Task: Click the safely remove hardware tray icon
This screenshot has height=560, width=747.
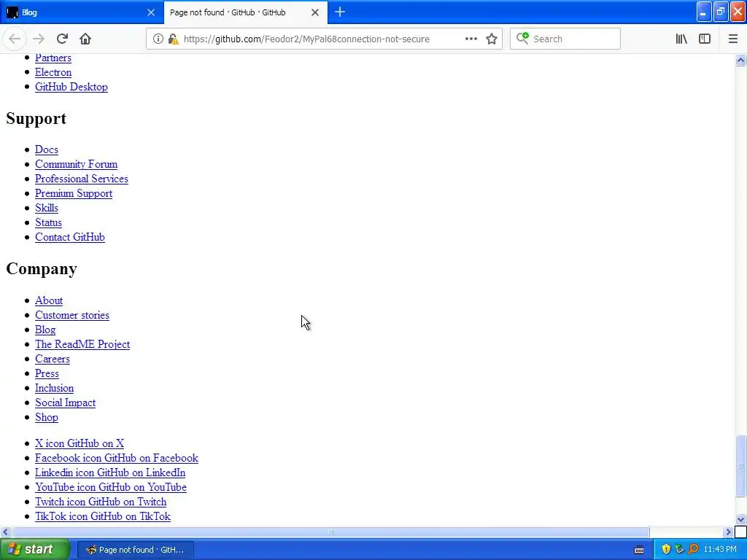Action: pyautogui.click(x=679, y=549)
